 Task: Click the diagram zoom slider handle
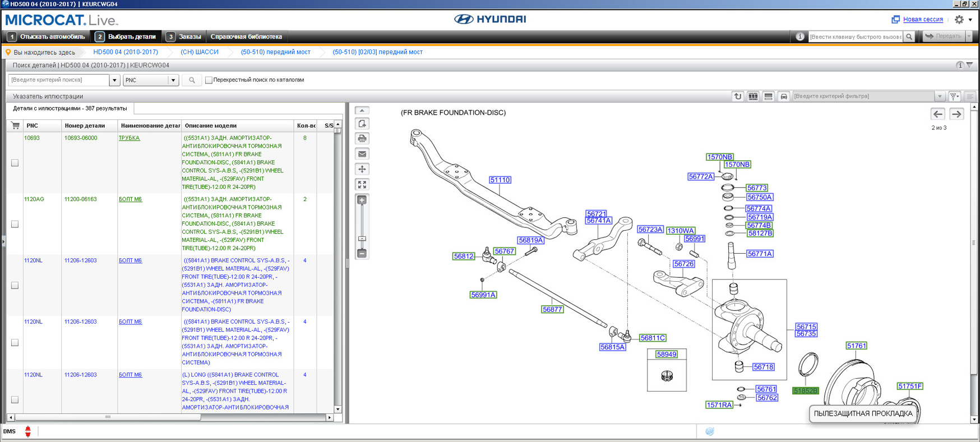point(362,239)
